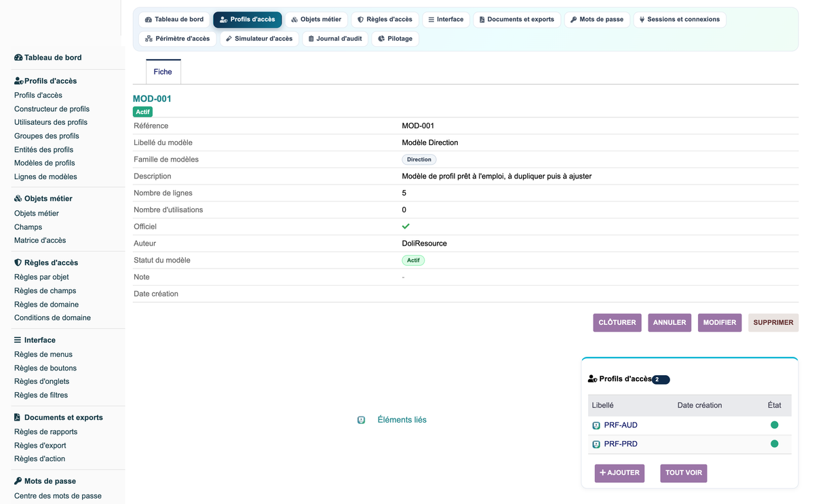The image size is (814, 504).
Task: Click the icon beside PRF-AUD
Action: pos(596,426)
